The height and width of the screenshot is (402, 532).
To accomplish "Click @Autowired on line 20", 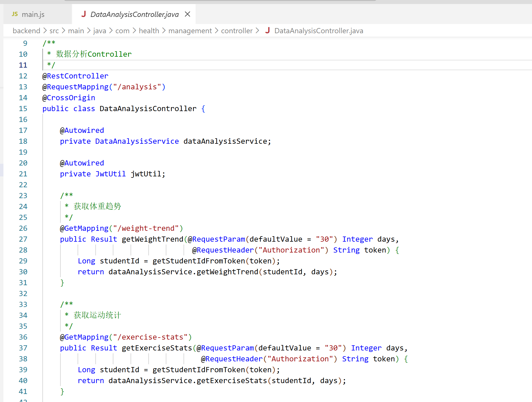I will click(x=82, y=163).
